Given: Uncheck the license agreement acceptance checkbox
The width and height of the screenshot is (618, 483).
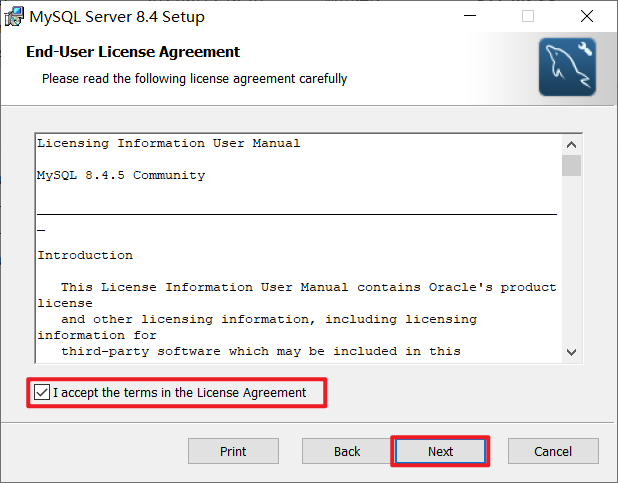Looking at the screenshot, I should 42,392.
